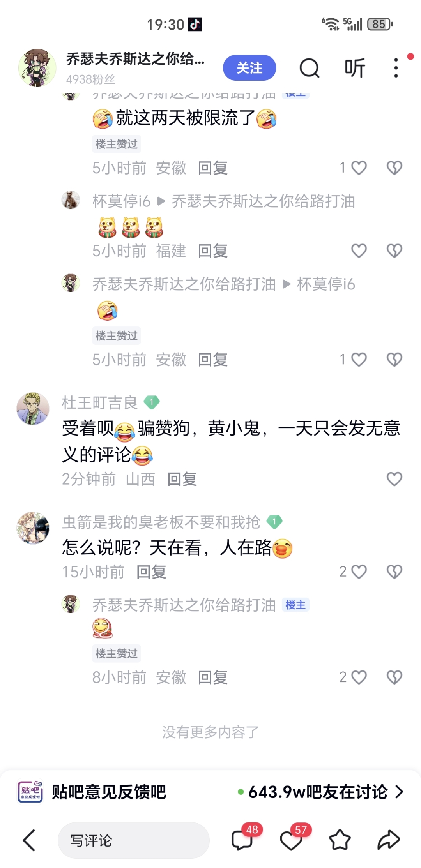Viewport: 421px width, 868px height.
Task: Favorite the post with the star icon
Action: pos(340,840)
